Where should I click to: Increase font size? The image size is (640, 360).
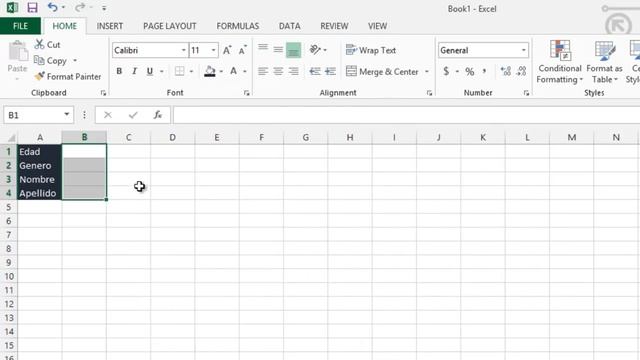pyautogui.click(x=227, y=50)
